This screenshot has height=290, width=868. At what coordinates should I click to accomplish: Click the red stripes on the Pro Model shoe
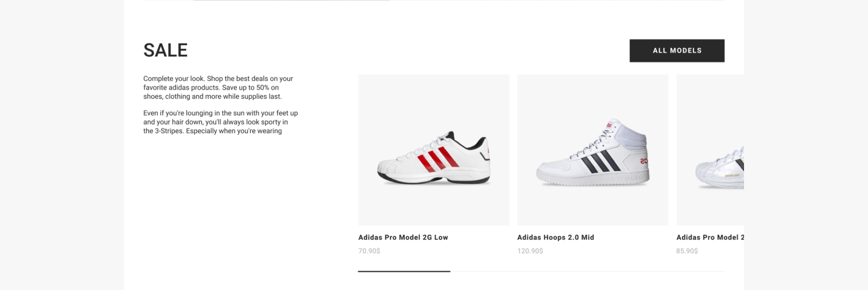click(x=437, y=159)
